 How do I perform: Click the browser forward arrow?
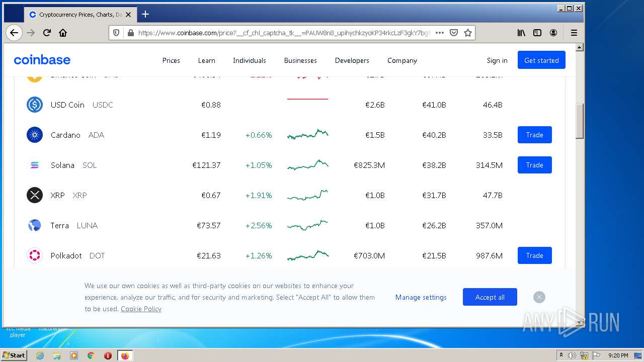[31, 33]
